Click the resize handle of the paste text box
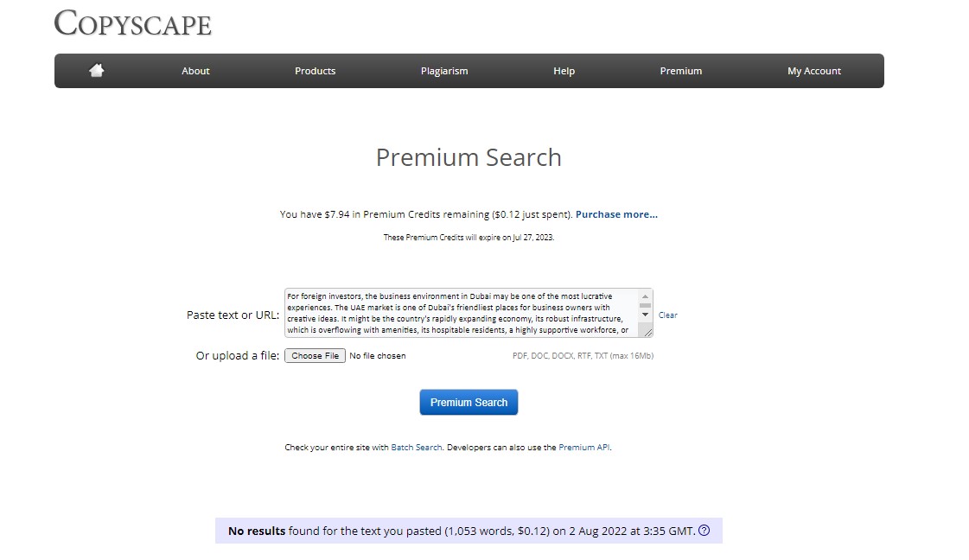 [648, 334]
